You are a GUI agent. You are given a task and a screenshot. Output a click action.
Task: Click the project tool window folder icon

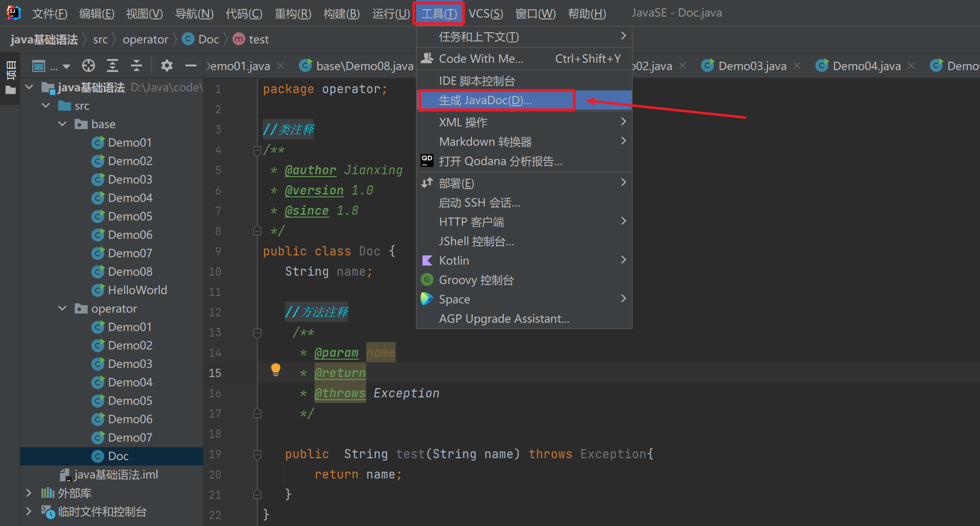tap(10, 90)
